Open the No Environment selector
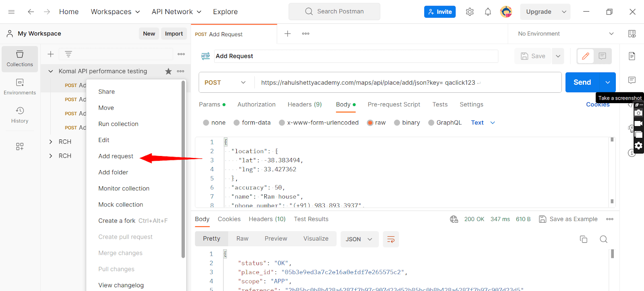The height and width of the screenshot is (291, 644). click(x=566, y=34)
